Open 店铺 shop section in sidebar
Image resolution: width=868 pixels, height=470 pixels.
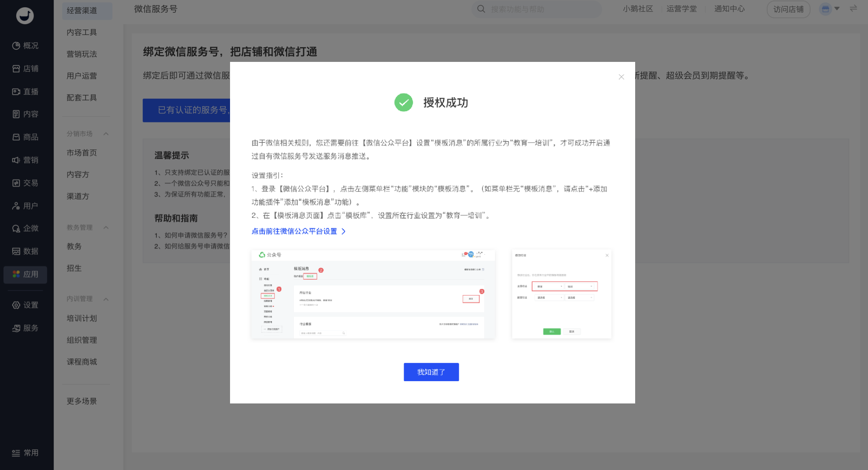click(x=26, y=68)
